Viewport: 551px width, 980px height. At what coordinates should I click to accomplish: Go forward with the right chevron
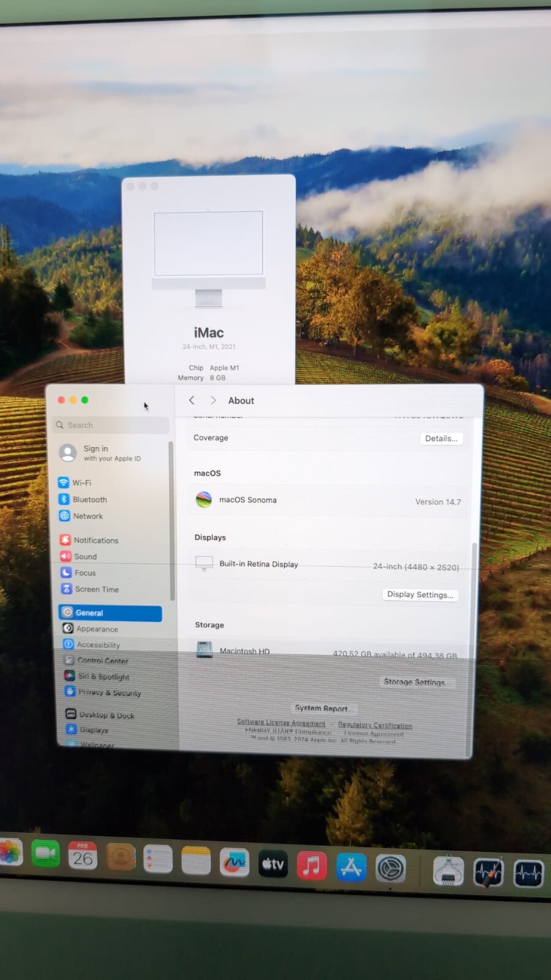tap(213, 400)
